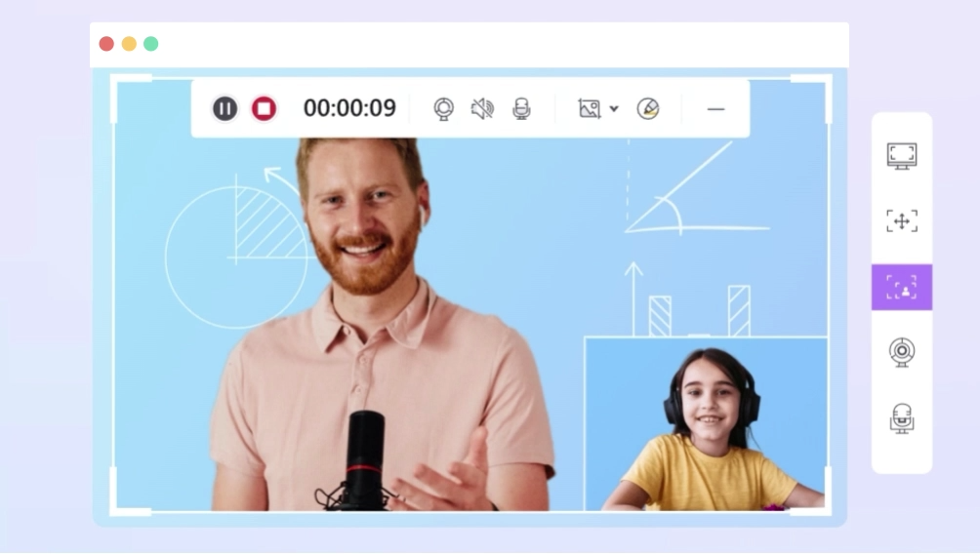The width and height of the screenshot is (980, 554).
Task: Open the drawing annotation pen tool
Action: point(648,108)
